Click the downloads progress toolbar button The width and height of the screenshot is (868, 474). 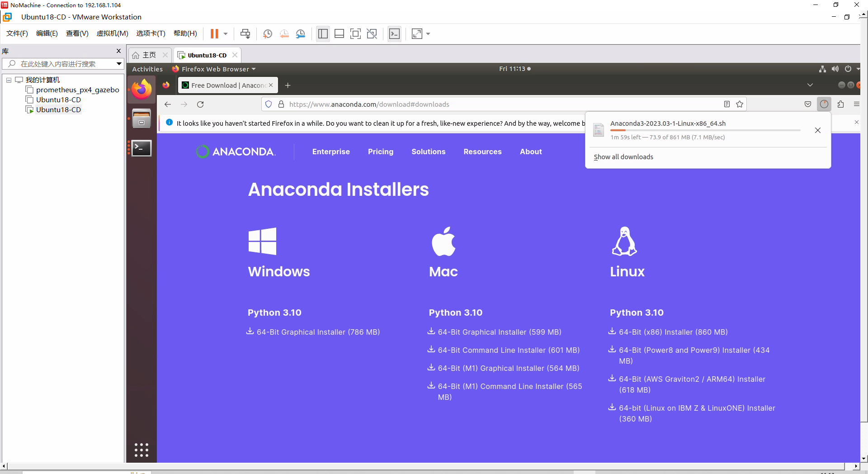click(x=824, y=104)
